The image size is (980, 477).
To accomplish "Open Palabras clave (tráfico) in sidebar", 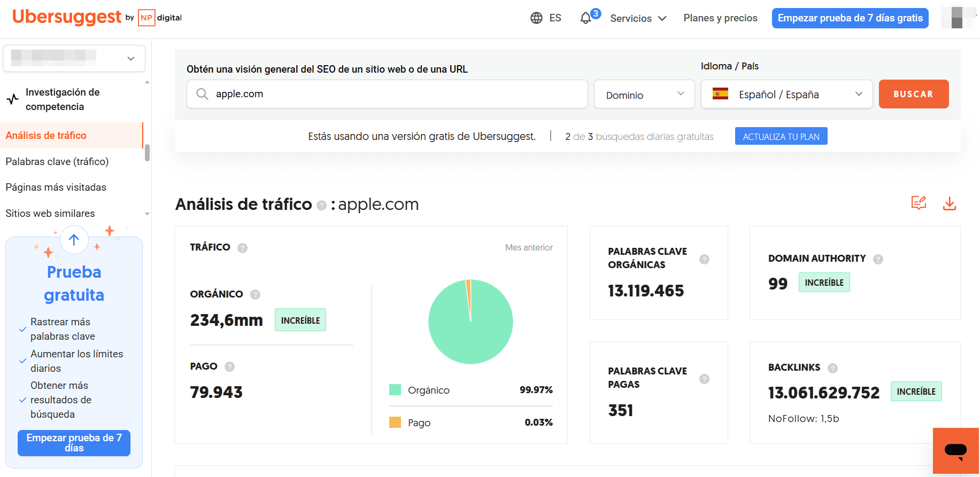I will tap(57, 161).
